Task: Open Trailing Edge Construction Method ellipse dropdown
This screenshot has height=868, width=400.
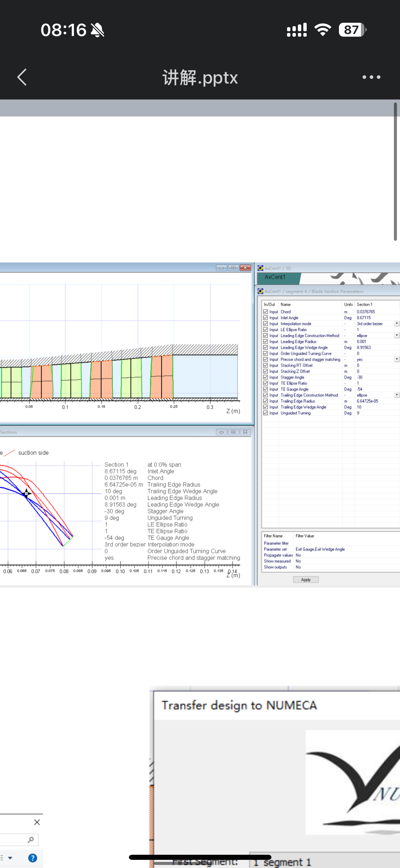Action: (x=396, y=395)
